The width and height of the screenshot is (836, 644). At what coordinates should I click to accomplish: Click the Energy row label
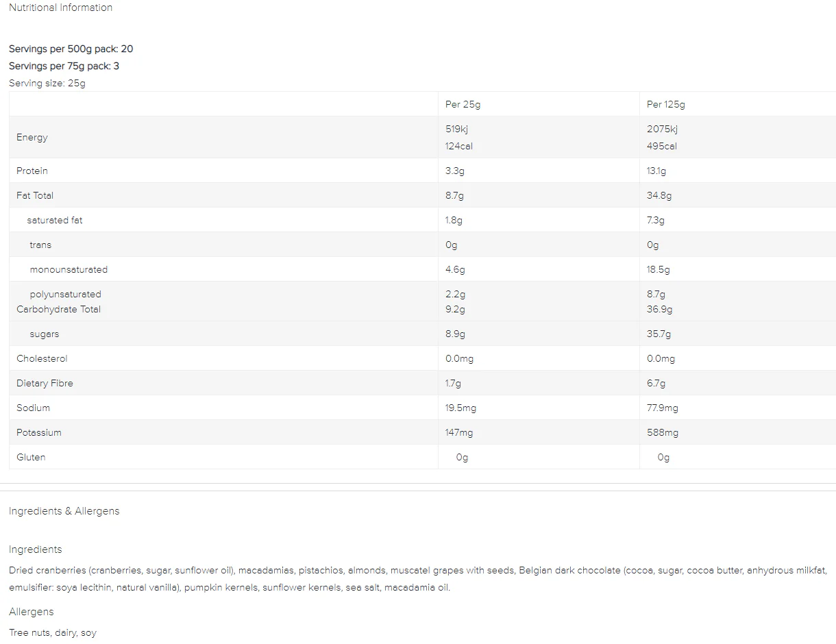(32, 137)
